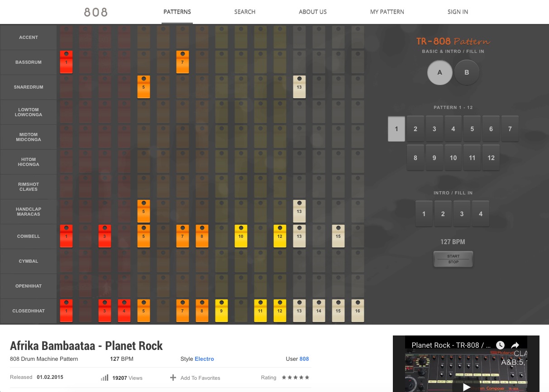Choose pattern button 8
549x392 pixels.
coord(415,158)
